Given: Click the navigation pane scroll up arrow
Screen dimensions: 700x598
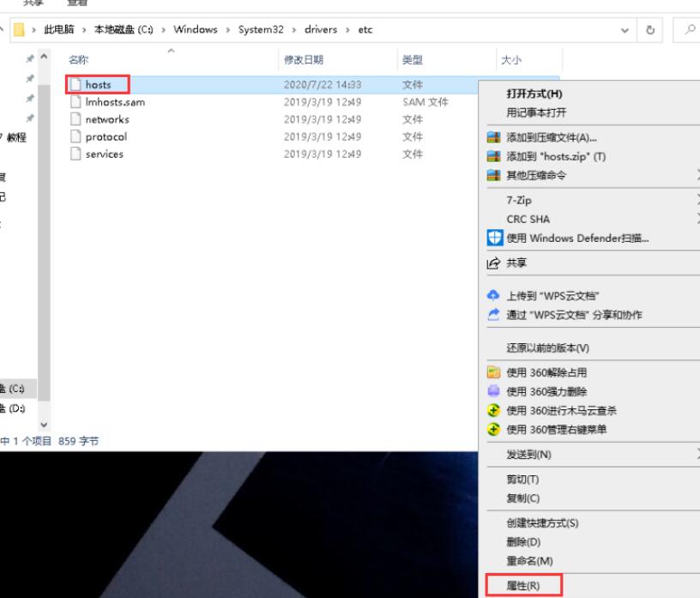Looking at the screenshot, I should (44, 57).
